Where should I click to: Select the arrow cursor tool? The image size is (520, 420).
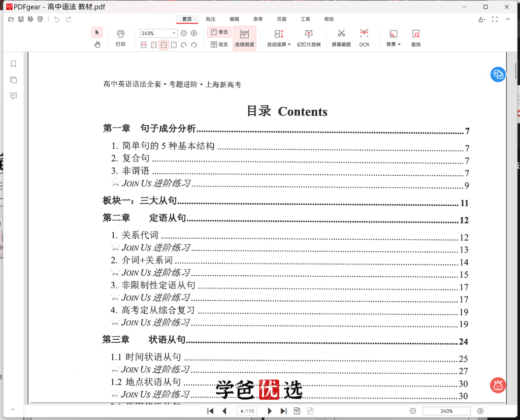point(97,32)
